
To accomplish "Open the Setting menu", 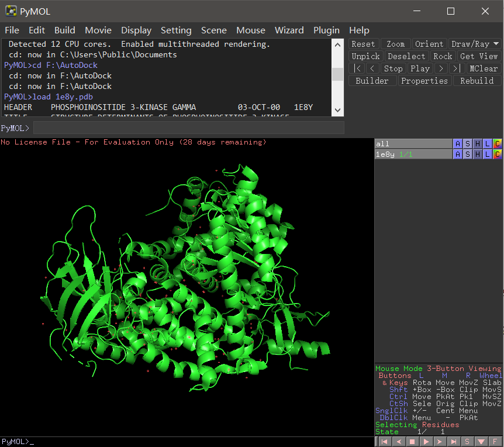I will (176, 30).
